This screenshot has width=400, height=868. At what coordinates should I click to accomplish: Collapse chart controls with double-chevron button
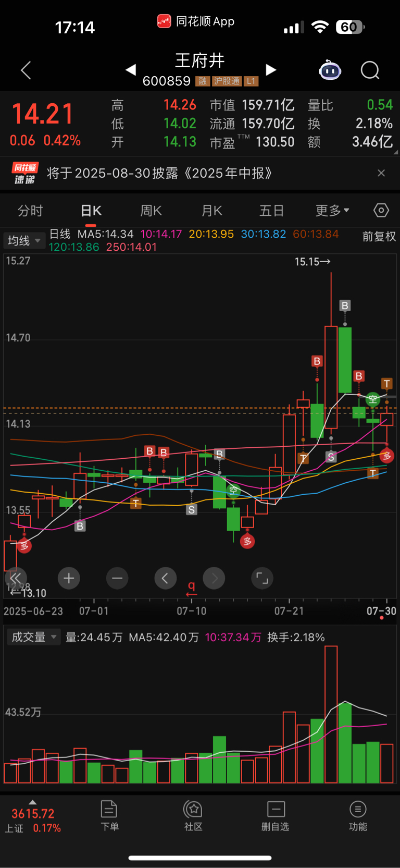click(16, 578)
